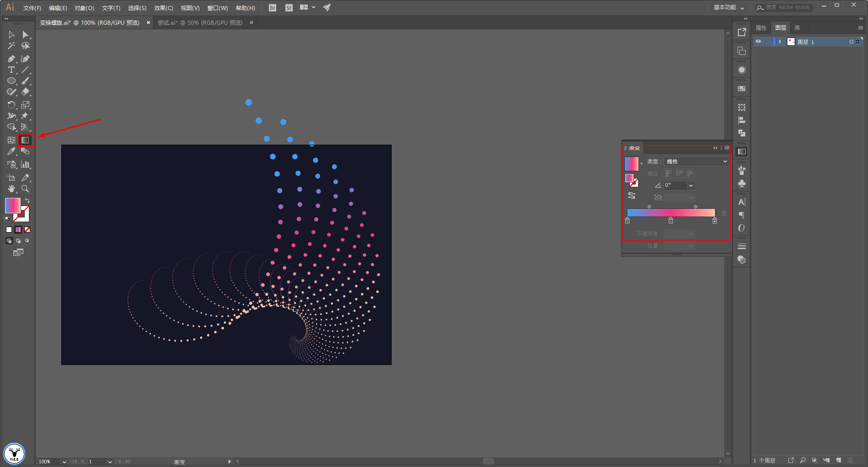The width and height of the screenshot is (868, 467).
Task: Select the Column Graph tool
Action: (25, 164)
